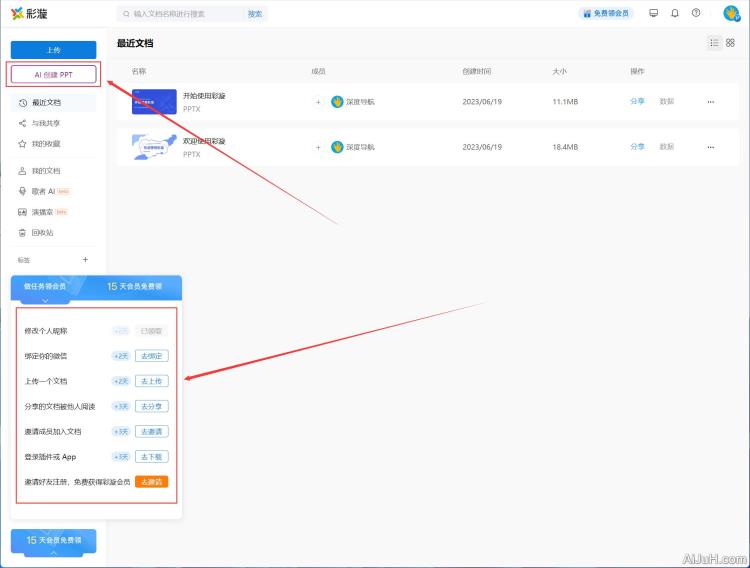Open the help question mark icon
This screenshot has height=568, width=750.
[x=696, y=13]
